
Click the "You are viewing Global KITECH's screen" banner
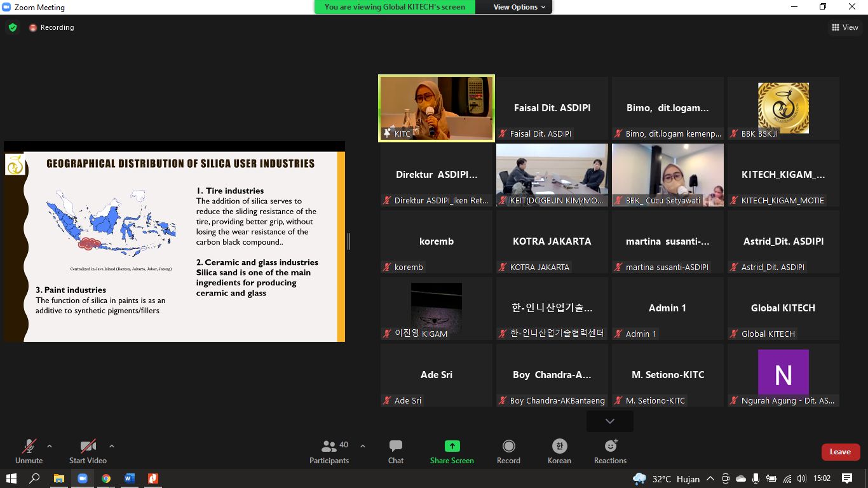coord(395,7)
